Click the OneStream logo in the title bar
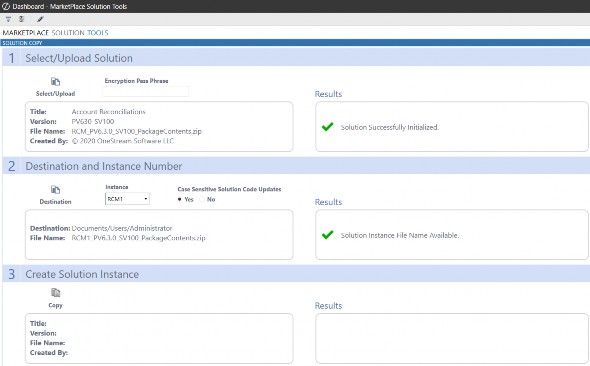The height and width of the screenshot is (366, 590). pyautogui.click(x=6, y=6)
